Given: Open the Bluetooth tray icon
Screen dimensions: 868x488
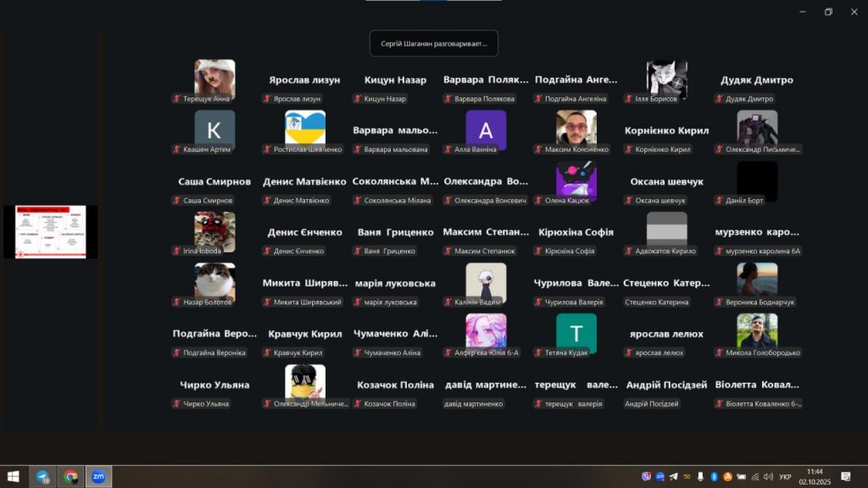Looking at the screenshot, I should (714, 476).
